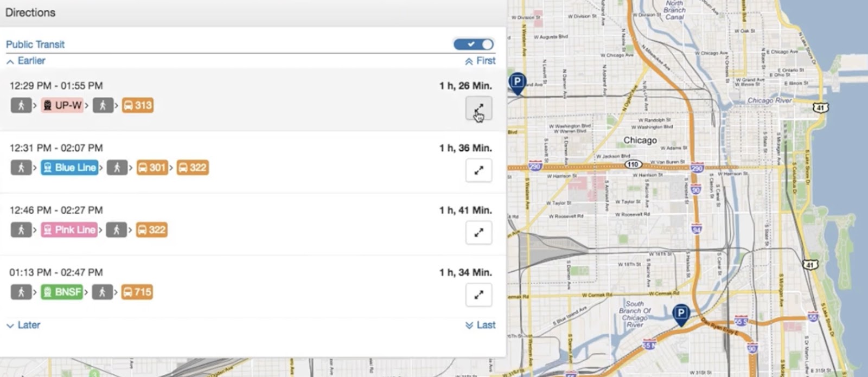Click the southern parking marker on map
This screenshot has width=868, height=377.
click(681, 314)
